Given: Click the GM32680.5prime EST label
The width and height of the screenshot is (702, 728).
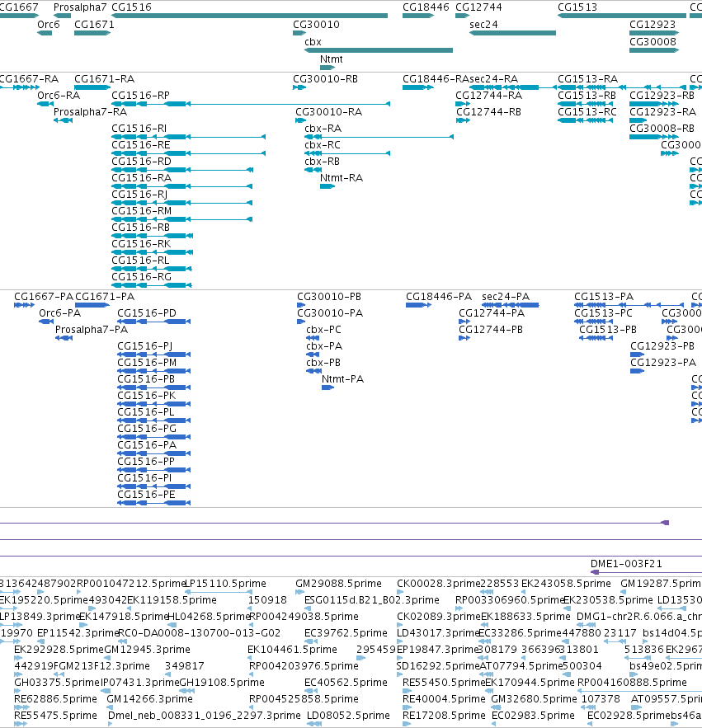Looking at the screenshot, I should point(535,699).
